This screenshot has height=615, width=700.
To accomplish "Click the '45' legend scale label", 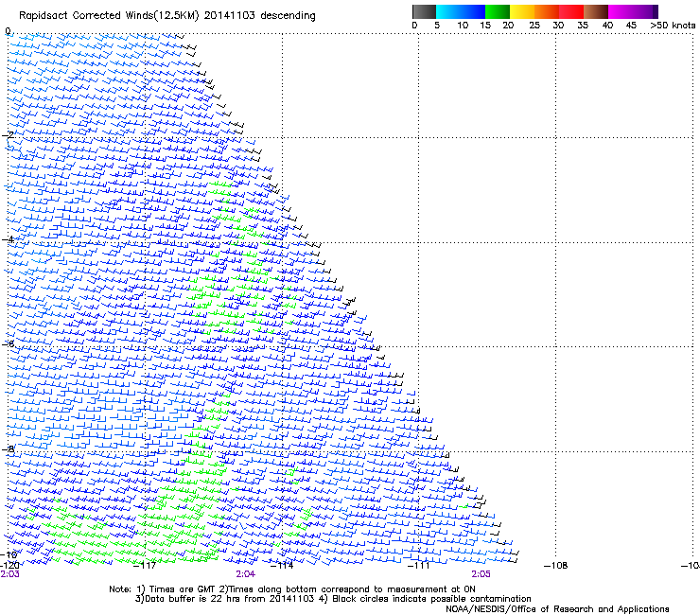I will pos(631,25).
